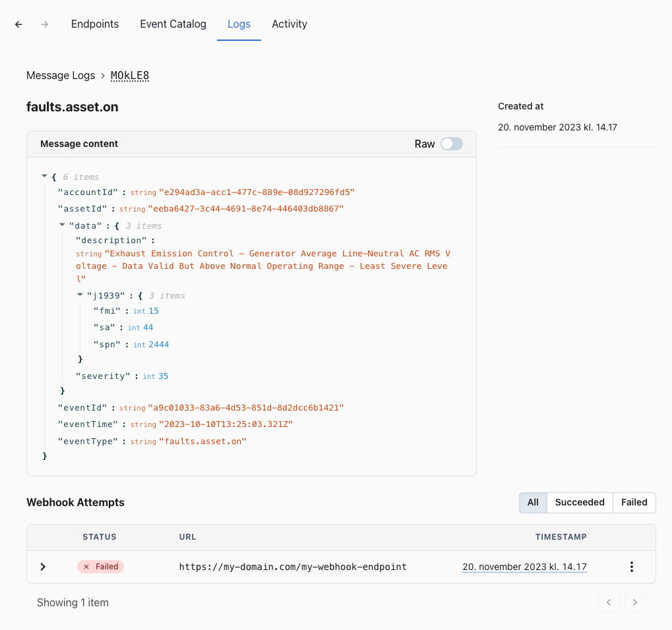Show All webhook attempts
Screen dimensions: 672x630
coord(533,502)
